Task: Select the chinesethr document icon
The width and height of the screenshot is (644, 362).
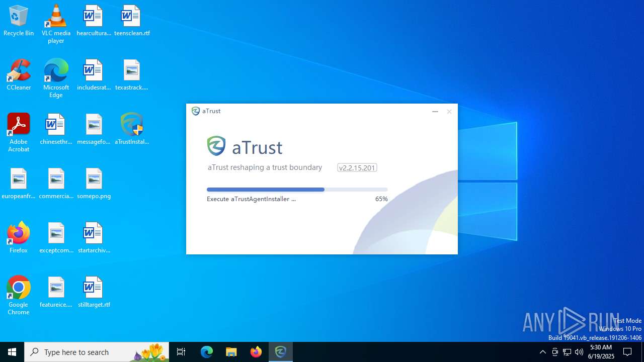Action: [x=56, y=130]
